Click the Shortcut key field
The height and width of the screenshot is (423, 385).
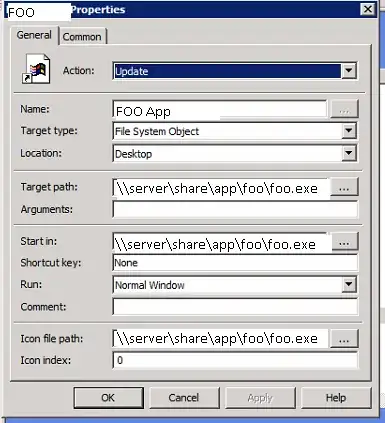(235, 263)
